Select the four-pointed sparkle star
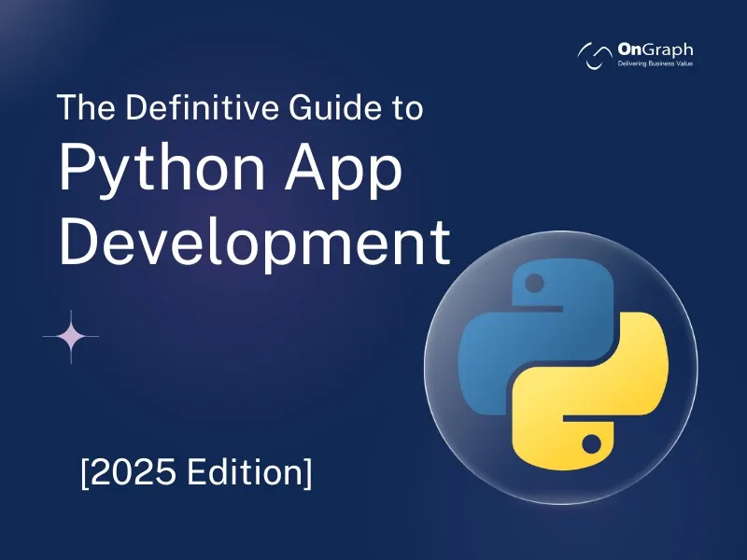This screenshot has width=747, height=560. pyautogui.click(x=71, y=337)
